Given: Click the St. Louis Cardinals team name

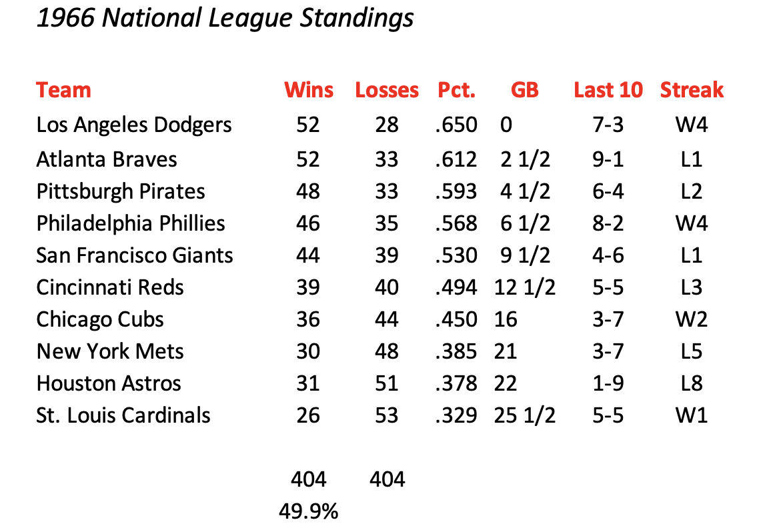Looking at the screenshot, I should [123, 415].
